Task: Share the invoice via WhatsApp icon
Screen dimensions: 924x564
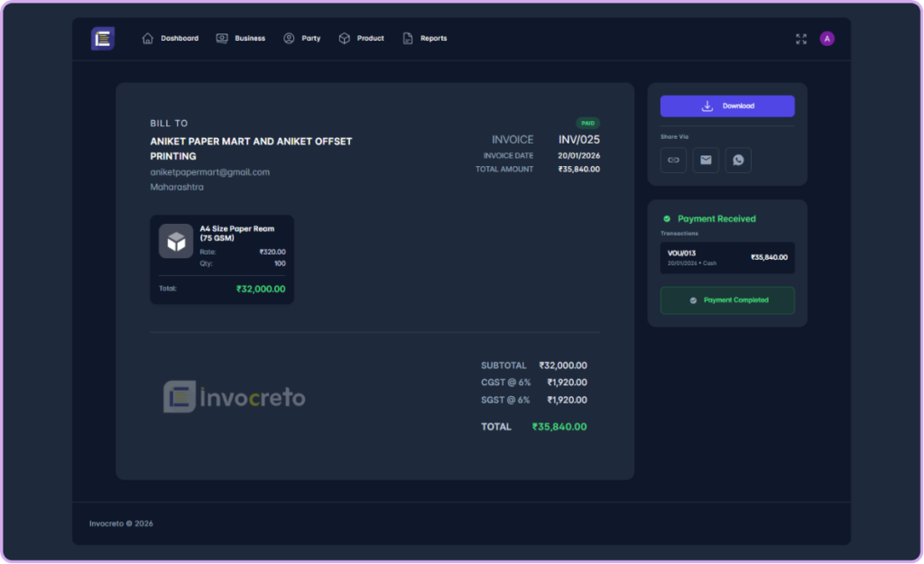Action: click(x=738, y=160)
